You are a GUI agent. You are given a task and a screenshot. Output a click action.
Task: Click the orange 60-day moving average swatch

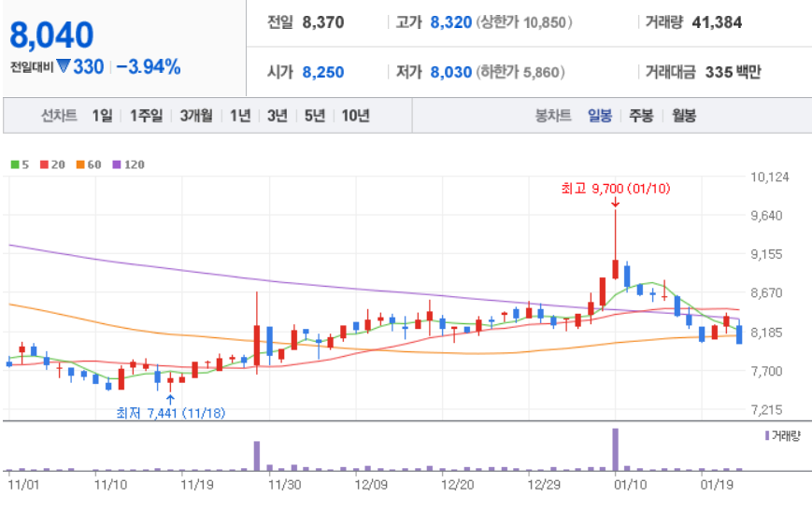pyautogui.click(x=80, y=164)
